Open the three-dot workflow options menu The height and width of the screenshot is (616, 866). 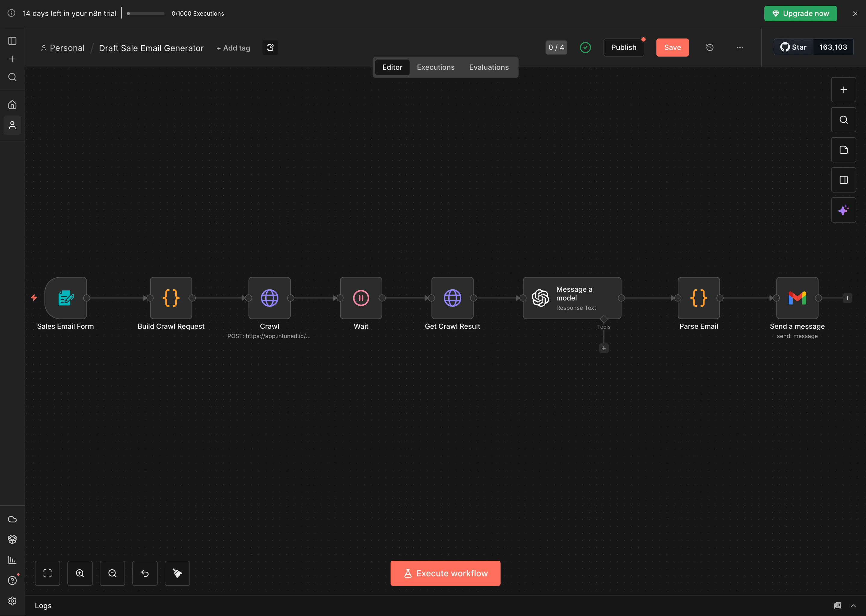pyautogui.click(x=740, y=48)
